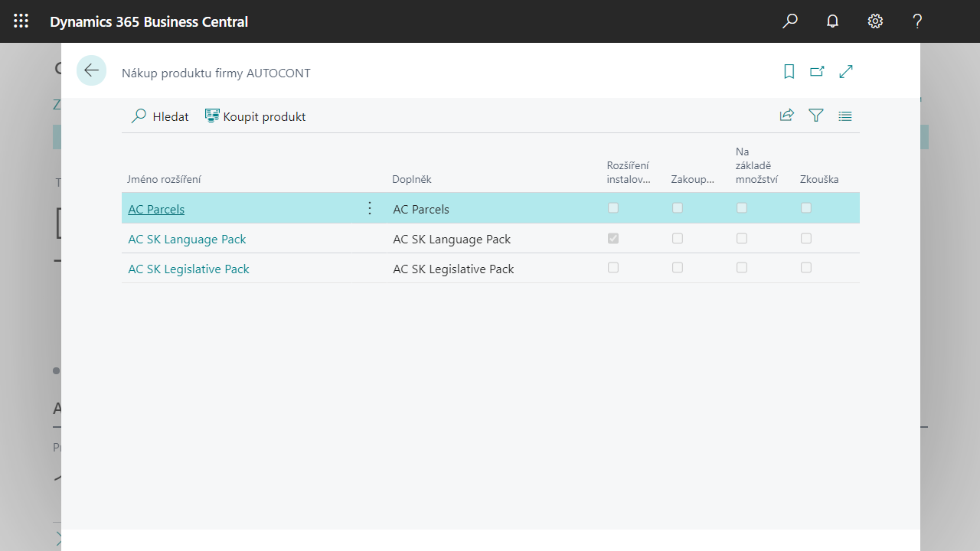Bookmark this page with the bookmark icon
Viewport: 980px width, 551px height.
point(789,70)
